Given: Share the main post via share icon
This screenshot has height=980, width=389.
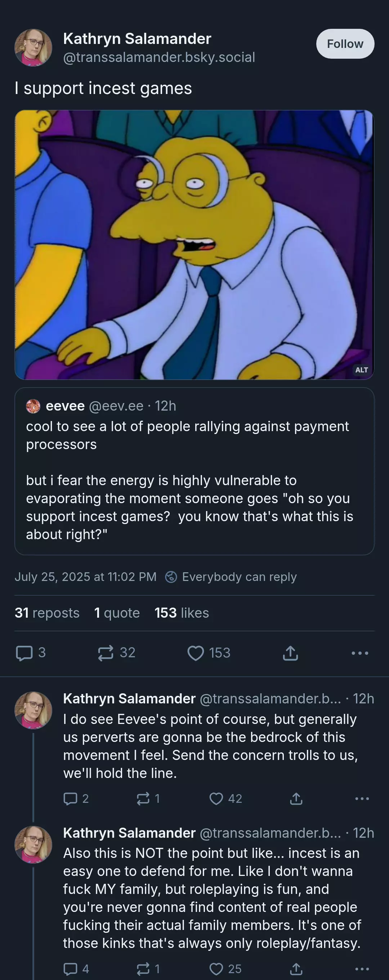Looking at the screenshot, I should coord(290,653).
